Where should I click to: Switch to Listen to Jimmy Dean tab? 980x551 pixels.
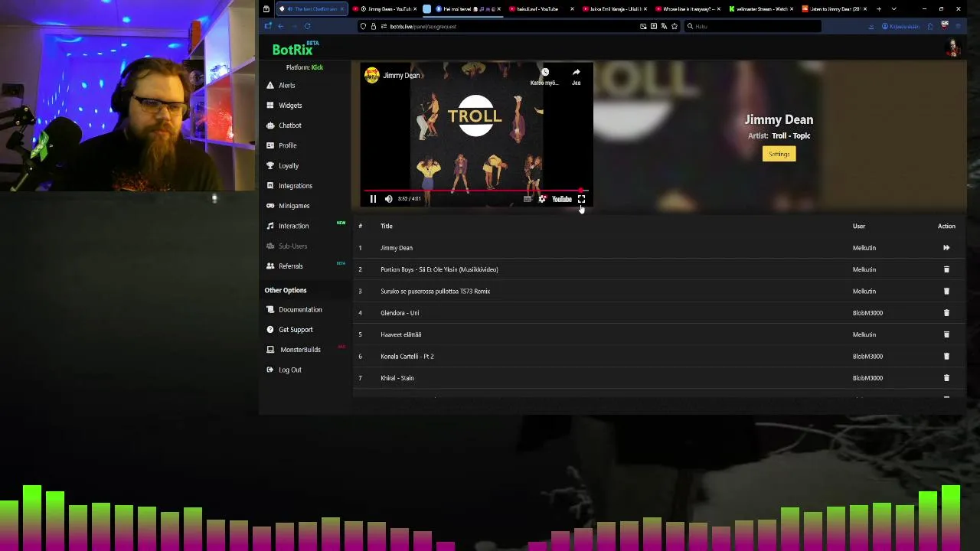[834, 9]
